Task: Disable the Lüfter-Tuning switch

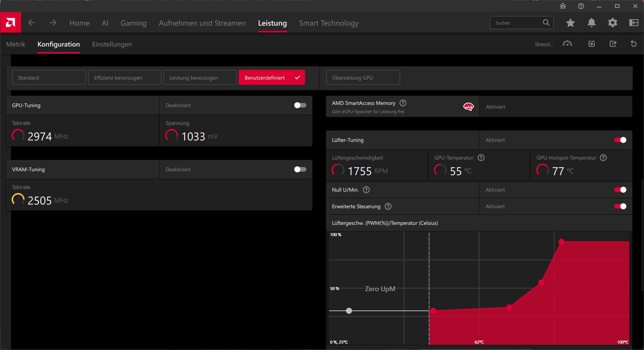Action: pyautogui.click(x=620, y=140)
